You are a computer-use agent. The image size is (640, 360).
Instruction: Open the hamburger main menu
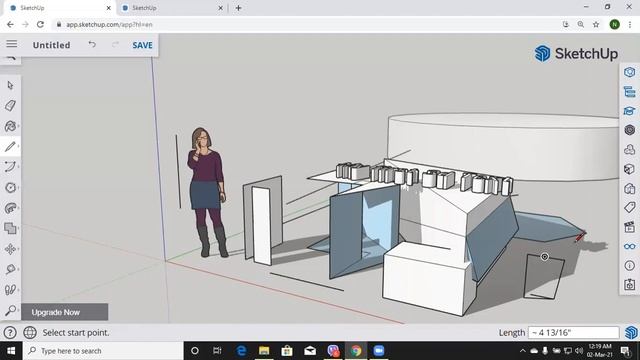coord(12,44)
